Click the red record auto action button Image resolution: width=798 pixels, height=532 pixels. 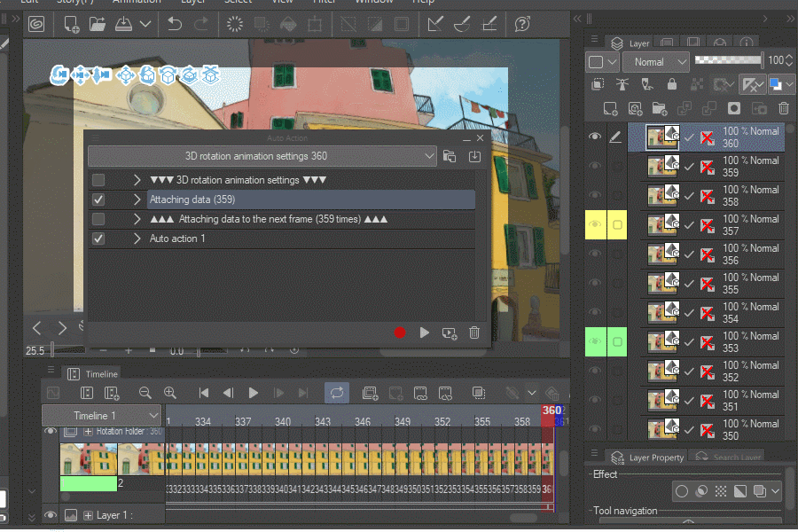click(400, 332)
